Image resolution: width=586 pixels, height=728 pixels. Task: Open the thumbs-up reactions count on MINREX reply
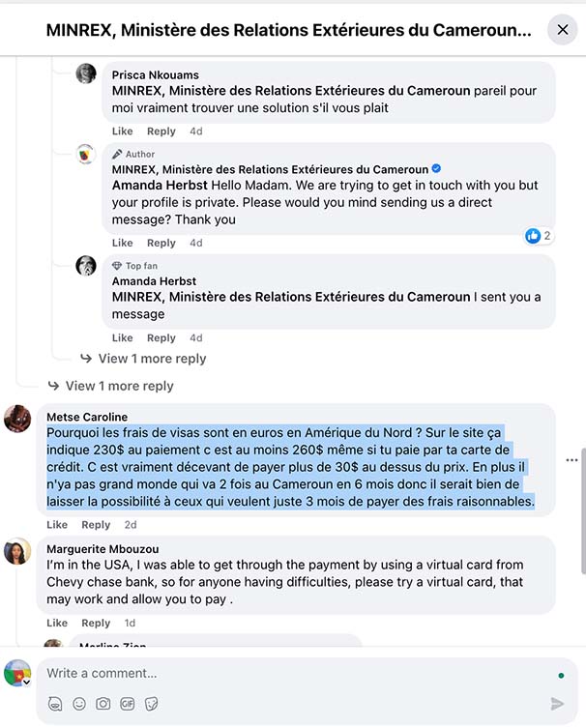click(x=539, y=236)
